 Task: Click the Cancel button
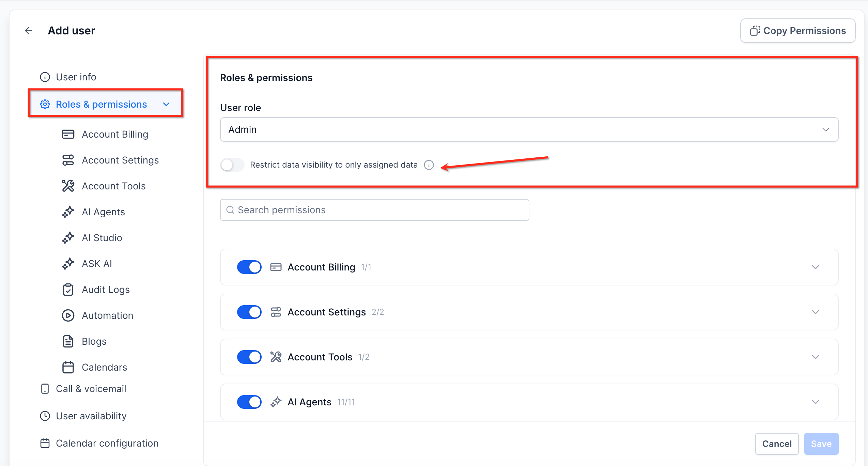(x=777, y=444)
